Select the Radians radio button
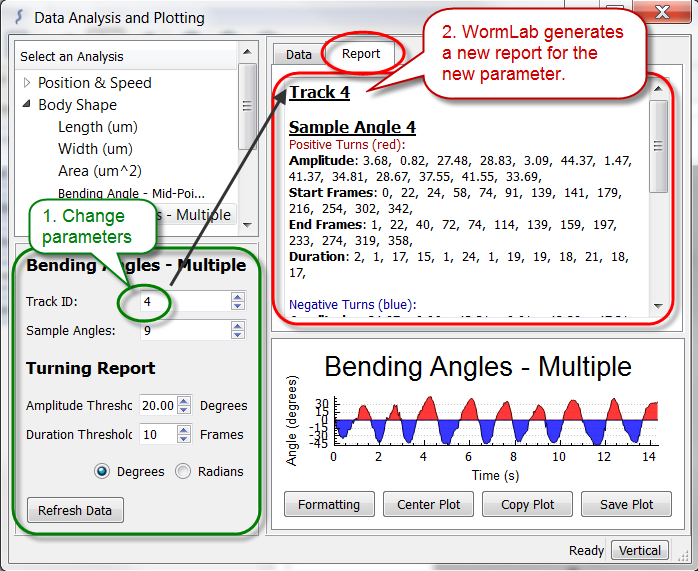698x571 pixels. click(x=183, y=471)
